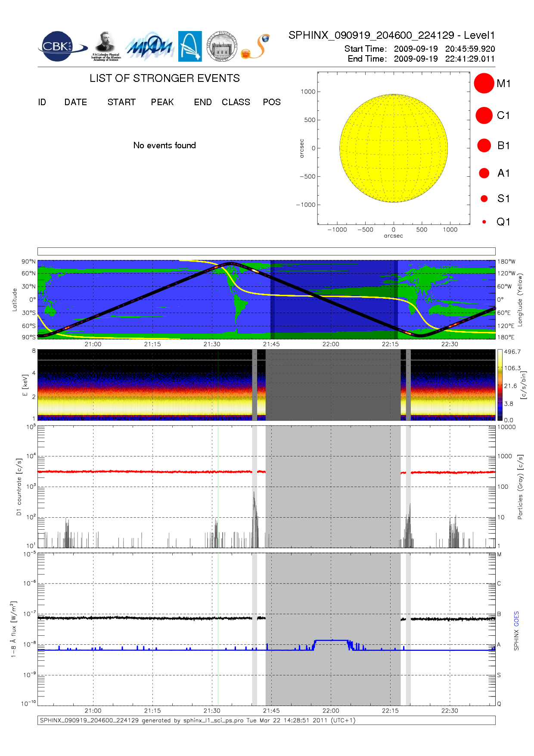
Task: Click the empty bar above the world map
Action: point(266,251)
